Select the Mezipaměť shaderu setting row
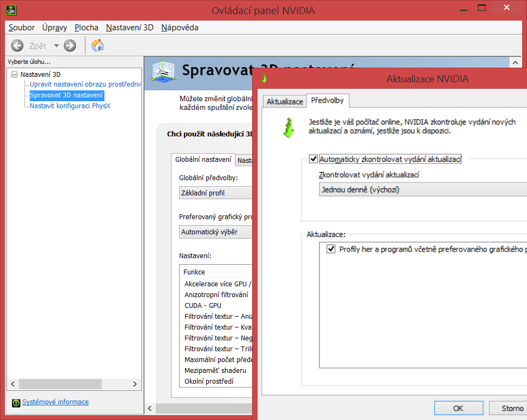Viewport: 527px width, 420px height. coord(216,371)
